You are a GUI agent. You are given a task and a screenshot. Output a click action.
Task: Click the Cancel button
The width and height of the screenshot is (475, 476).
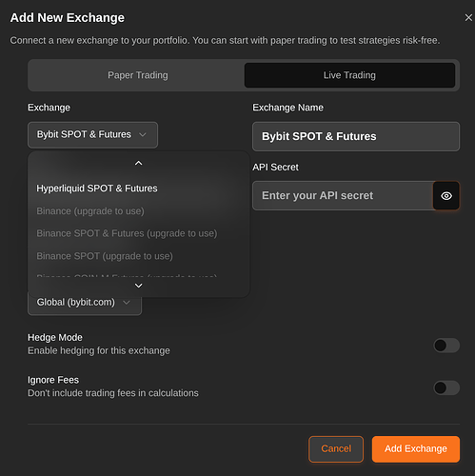pos(336,449)
